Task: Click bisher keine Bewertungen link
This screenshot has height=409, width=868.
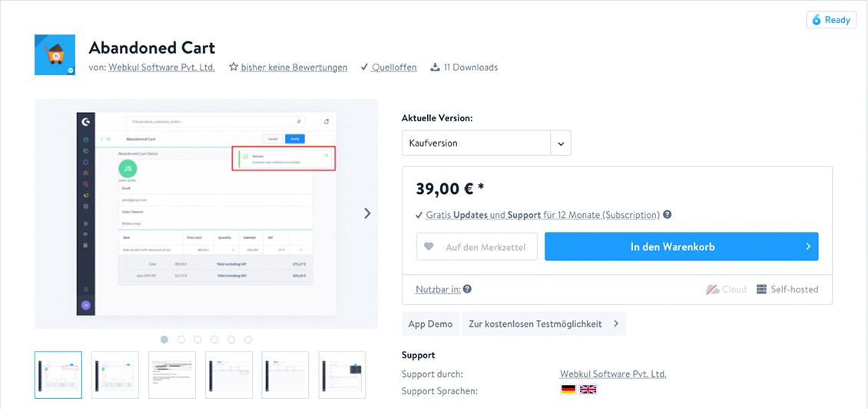Action: tap(294, 68)
